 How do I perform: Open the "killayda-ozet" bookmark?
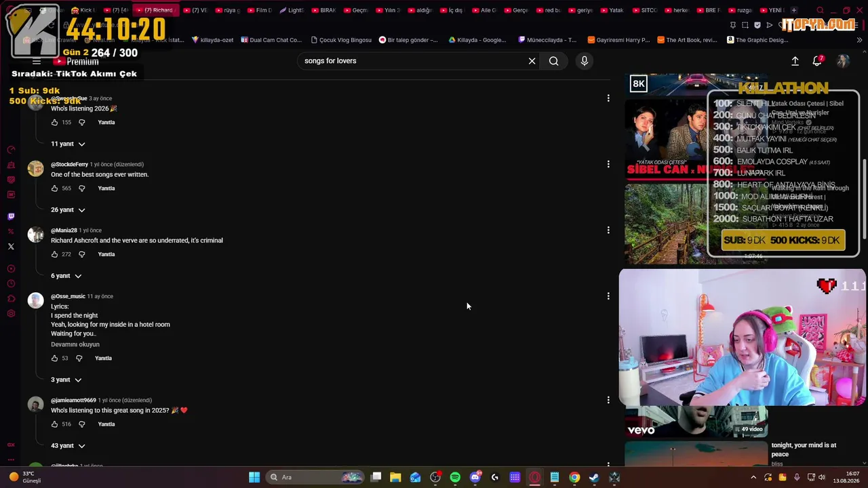click(x=212, y=40)
